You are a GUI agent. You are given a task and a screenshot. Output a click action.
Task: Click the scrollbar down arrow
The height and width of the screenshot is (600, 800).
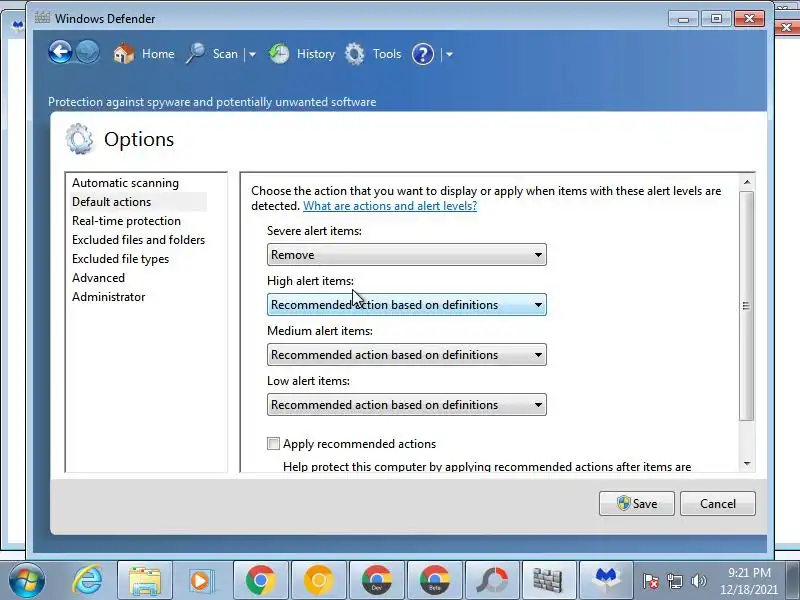(747, 463)
